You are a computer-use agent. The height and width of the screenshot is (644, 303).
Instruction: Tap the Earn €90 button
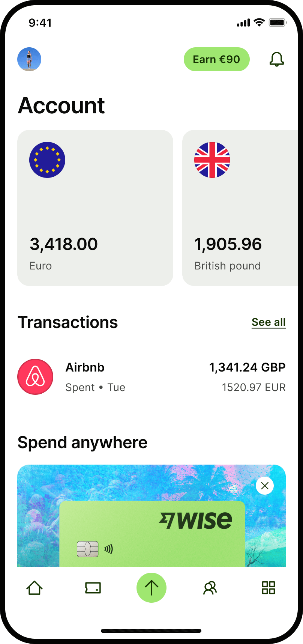point(216,59)
